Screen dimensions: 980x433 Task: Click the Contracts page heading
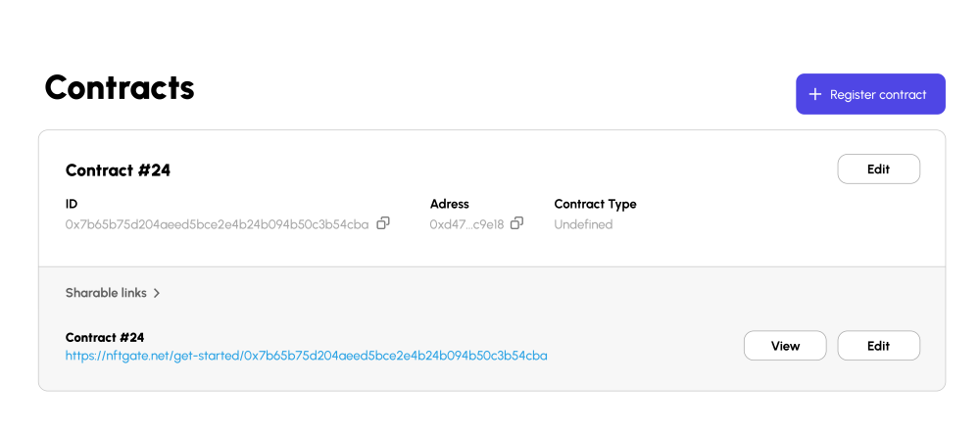click(x=120, y=87)
